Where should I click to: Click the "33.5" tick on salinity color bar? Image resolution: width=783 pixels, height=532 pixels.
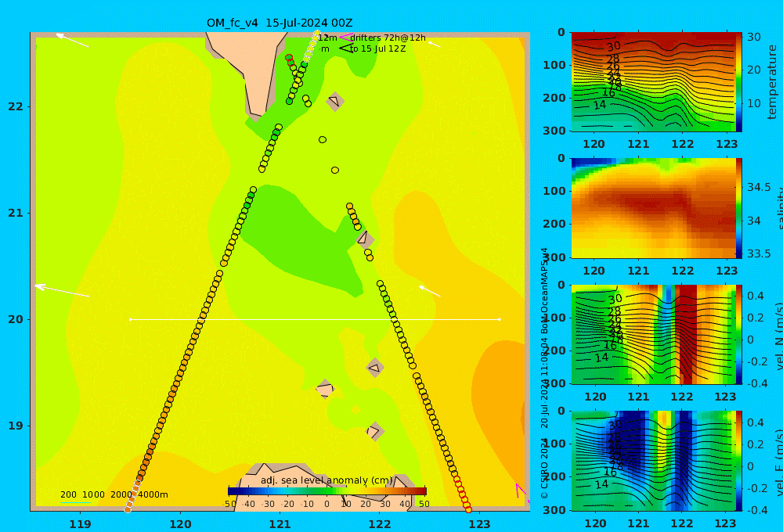pos(759,253)
